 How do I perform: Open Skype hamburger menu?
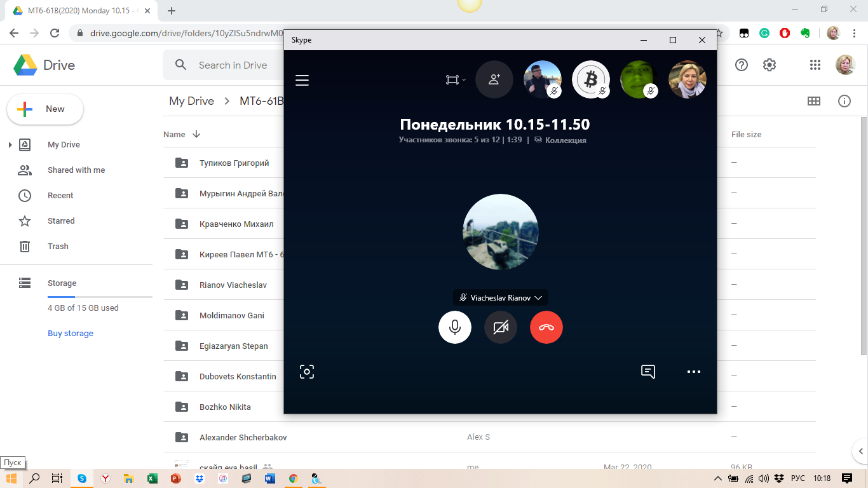[x=302, y=80]
